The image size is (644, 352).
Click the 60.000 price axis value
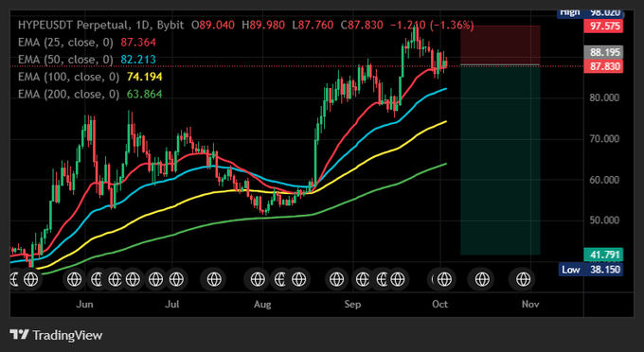click(605, 180)
